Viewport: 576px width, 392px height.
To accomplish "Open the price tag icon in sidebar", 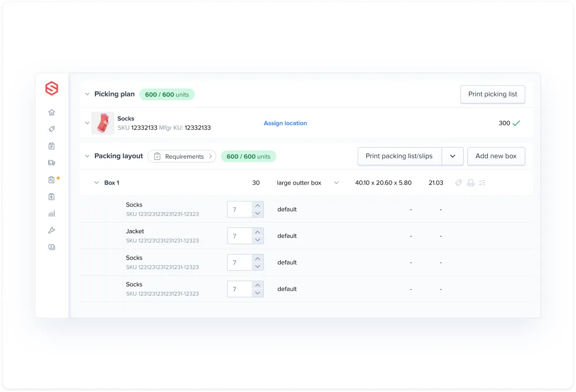I will pos(52,129).
